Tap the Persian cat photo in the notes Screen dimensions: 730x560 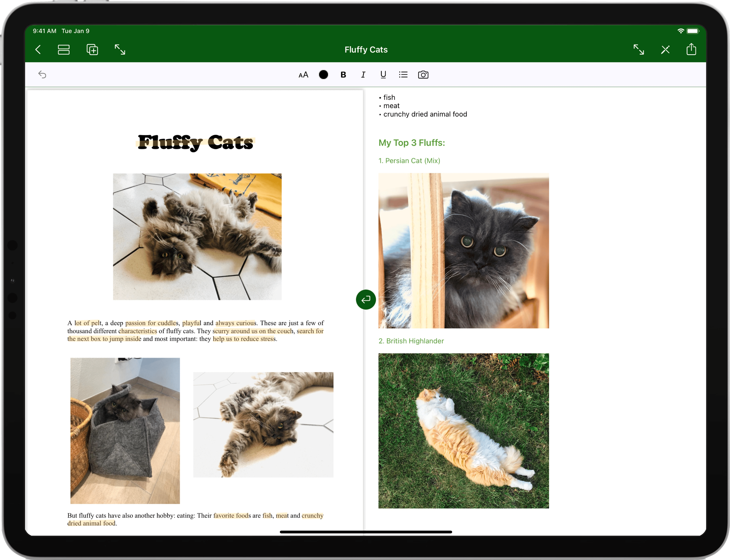coord(463,251)
